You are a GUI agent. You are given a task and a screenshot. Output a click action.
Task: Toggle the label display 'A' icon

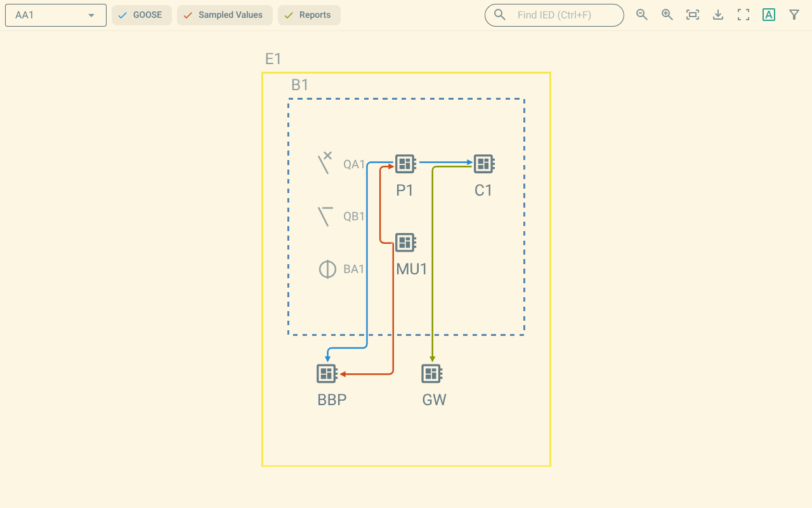point(769,15)
